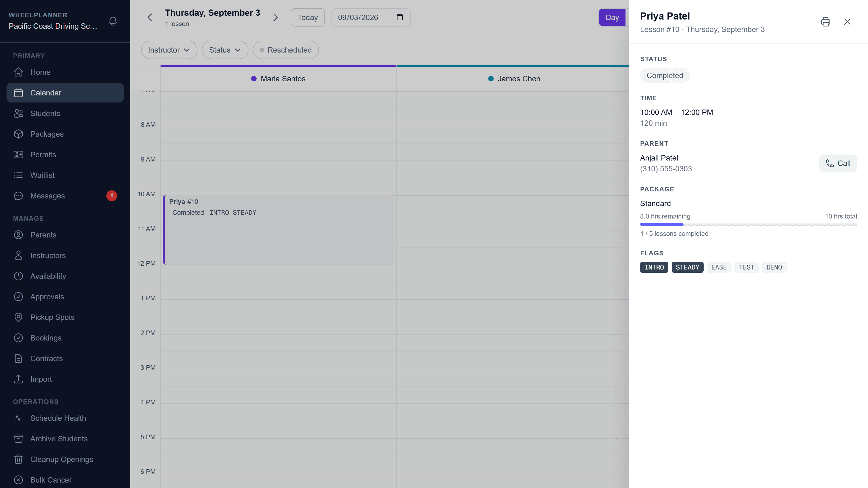The height and width of the screenshot is (488, 868).
Task: Open Permits page
Action: tap(65, 154)
